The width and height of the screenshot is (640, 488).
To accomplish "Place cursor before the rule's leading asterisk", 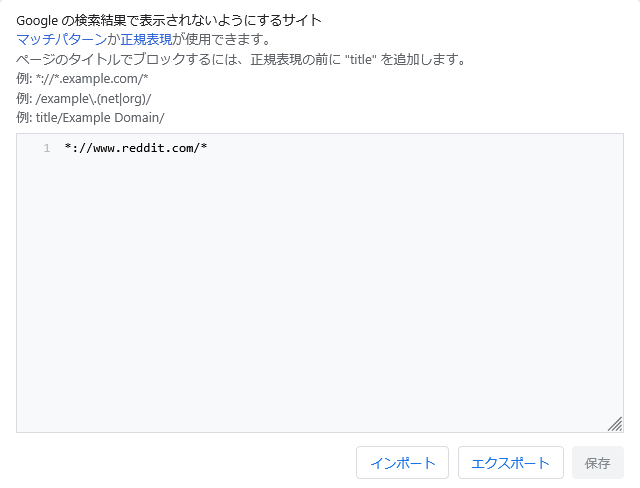I will 64,148.
